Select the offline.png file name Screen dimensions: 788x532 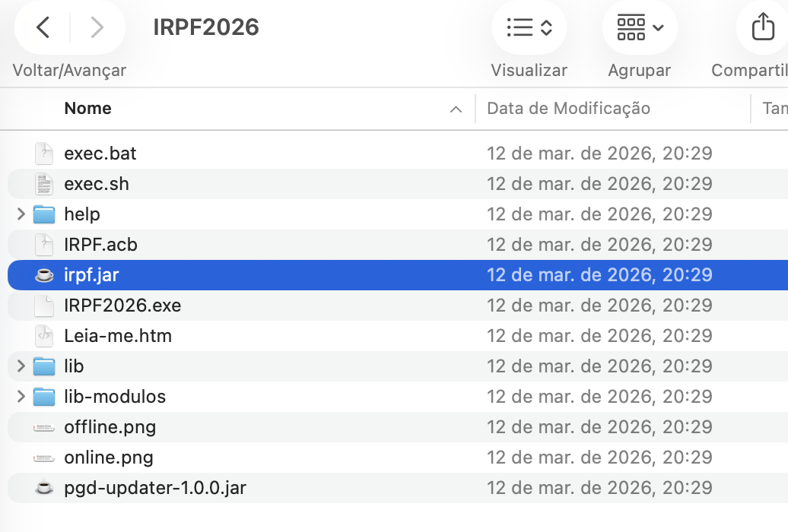110,428
